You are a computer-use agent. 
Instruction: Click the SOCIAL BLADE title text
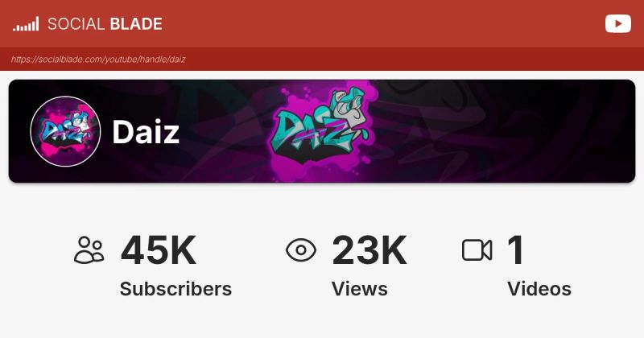click(x=105, y=24)
